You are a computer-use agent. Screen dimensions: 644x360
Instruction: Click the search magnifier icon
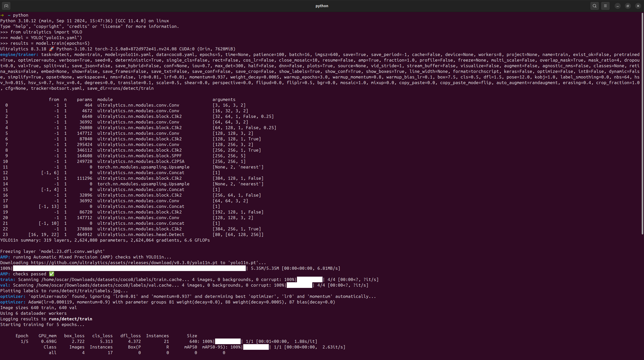coord(594,6)
